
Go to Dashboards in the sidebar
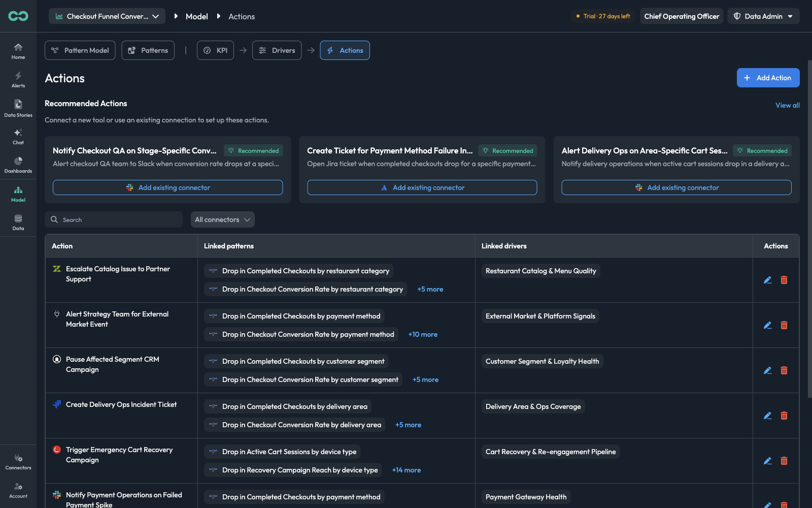point(18,165)
